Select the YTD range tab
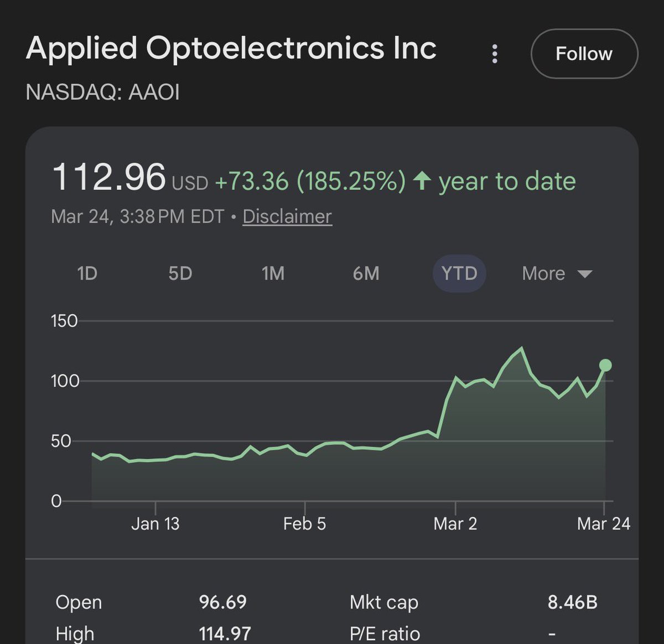Image resolution: width=664 pixels, height=644 pixels. 459,273
